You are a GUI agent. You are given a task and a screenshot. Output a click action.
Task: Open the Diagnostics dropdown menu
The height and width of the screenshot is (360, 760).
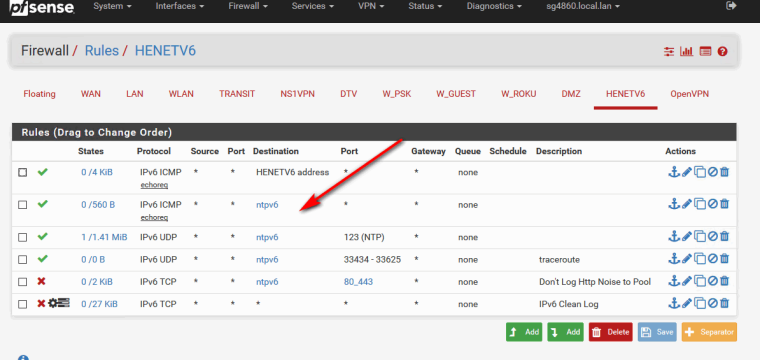click(494, 6)
